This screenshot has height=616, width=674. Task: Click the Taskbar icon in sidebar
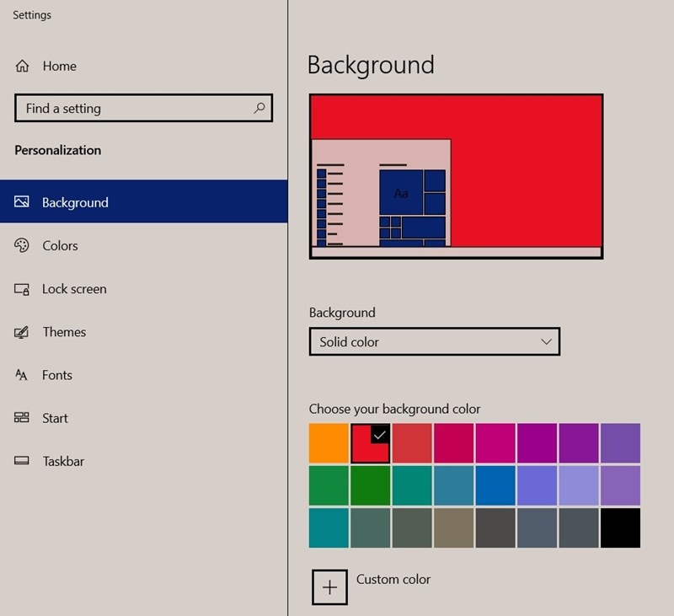pos(22,461)
